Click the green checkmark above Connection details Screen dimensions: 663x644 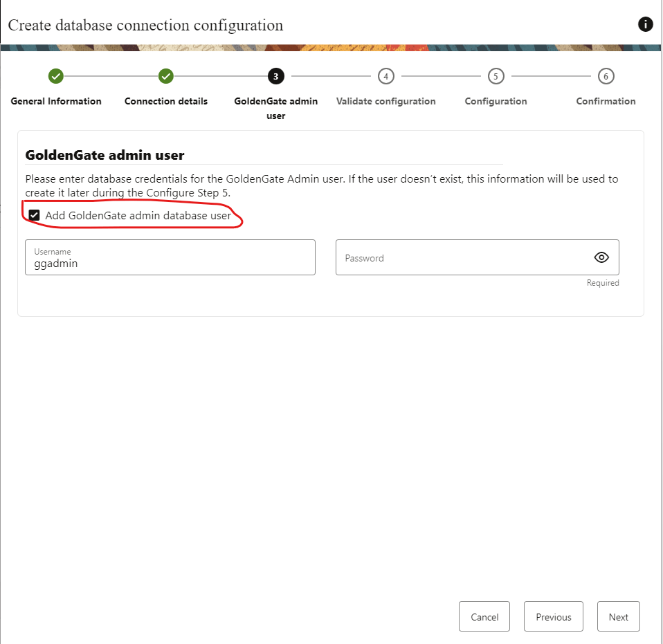click(x=165, y=76)
